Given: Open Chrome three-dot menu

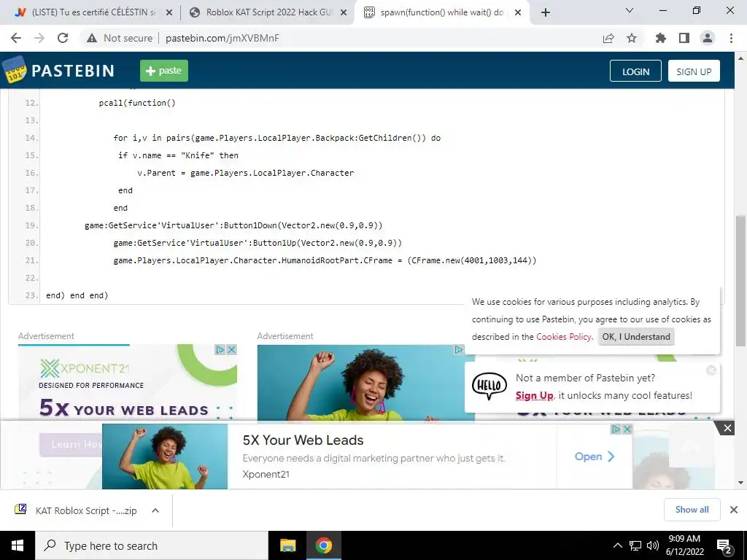Looking at the screenshot, I should (731, 38).
